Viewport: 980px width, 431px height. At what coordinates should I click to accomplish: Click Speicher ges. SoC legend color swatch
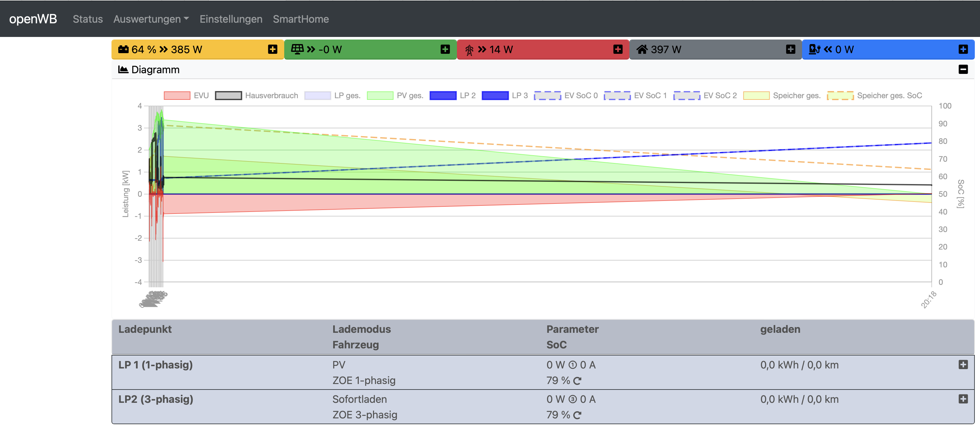pyautogui.click(x=840, y=96)
